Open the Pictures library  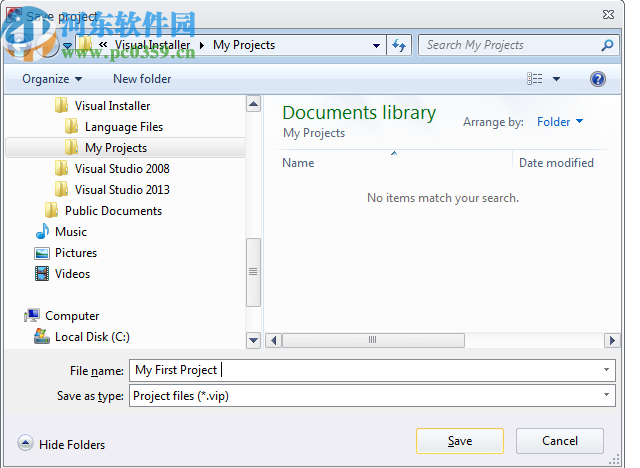[76, 253]
